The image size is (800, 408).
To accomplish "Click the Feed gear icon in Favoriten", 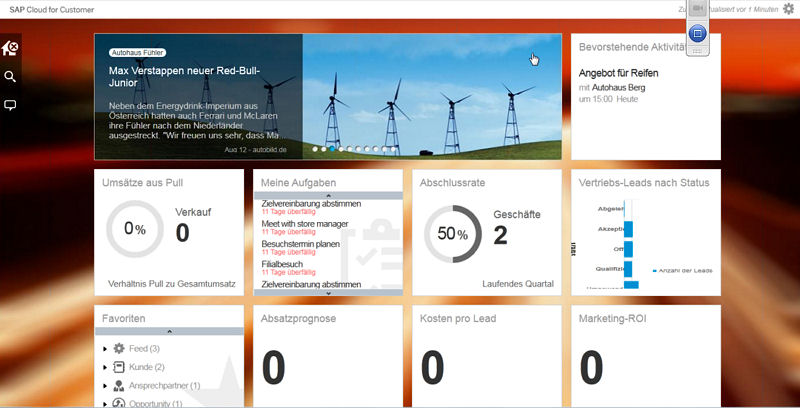I will pyautogui.click(x=119, y=348).
